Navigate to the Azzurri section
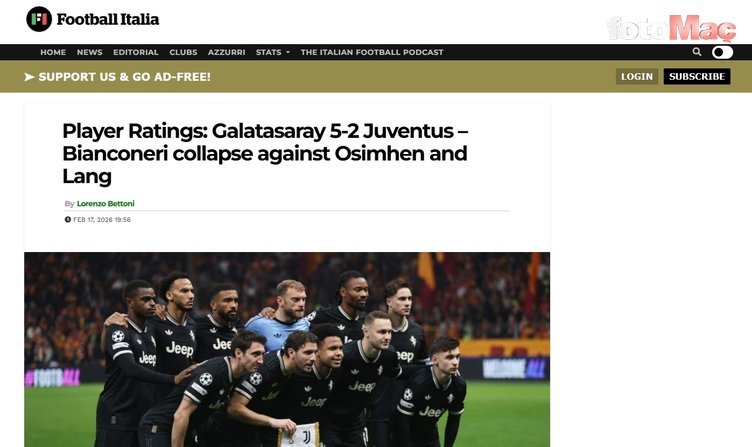 click(x=226, y=52)
